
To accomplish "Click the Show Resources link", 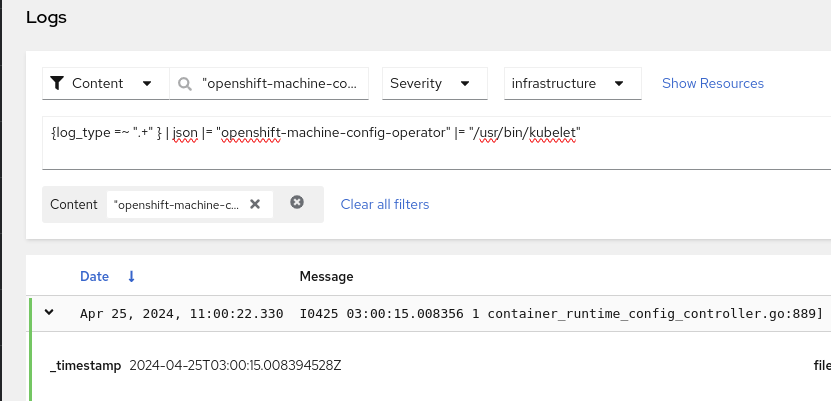I will tap(712, 84).
